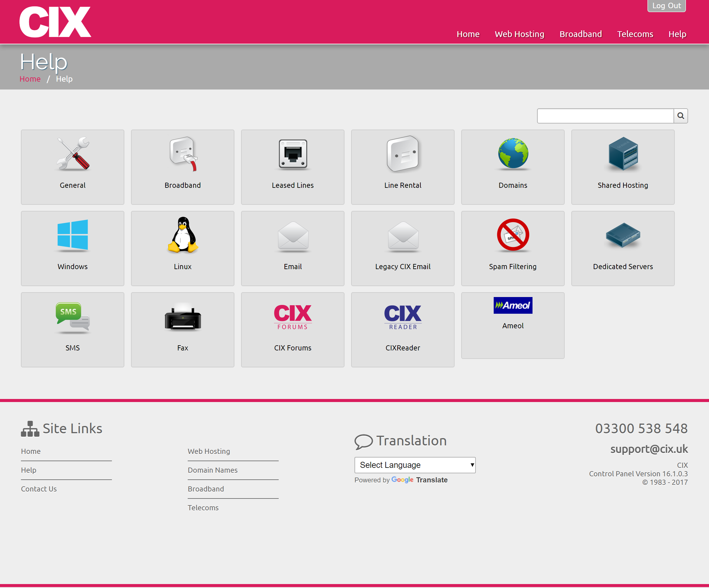Click the CIX logo in header
This screenshot has height=588, width=709.
(55, 22)
